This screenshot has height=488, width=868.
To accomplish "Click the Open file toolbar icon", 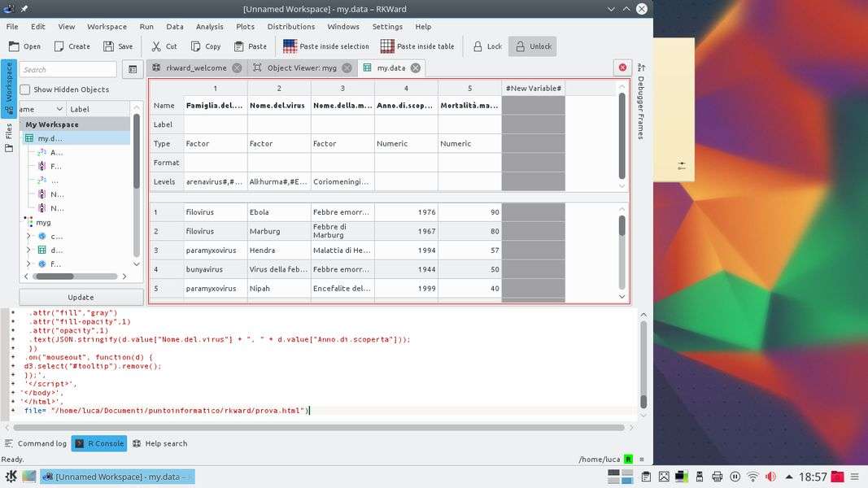I will [x=14, y=46].
